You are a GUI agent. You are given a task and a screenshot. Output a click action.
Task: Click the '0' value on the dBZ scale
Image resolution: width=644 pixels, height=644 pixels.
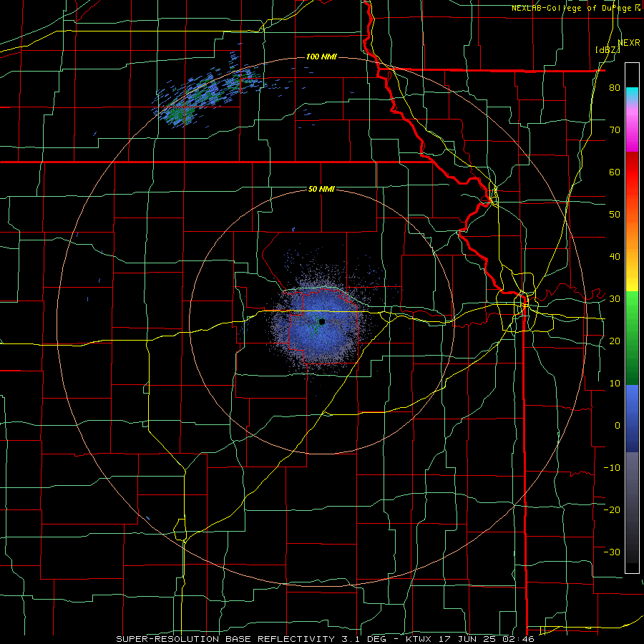(x=618, y=426)
